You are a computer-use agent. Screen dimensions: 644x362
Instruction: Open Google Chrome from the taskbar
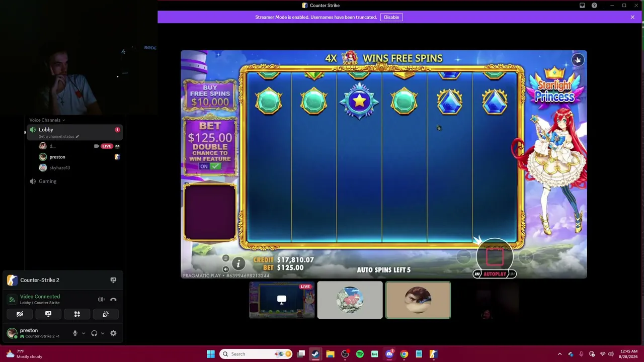404,354
